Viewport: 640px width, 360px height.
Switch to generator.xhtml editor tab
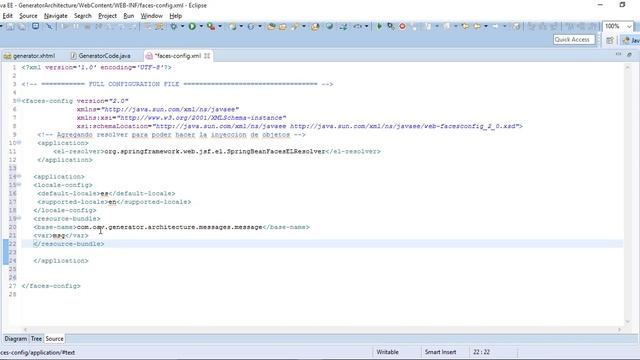click(x=29, y=56)
